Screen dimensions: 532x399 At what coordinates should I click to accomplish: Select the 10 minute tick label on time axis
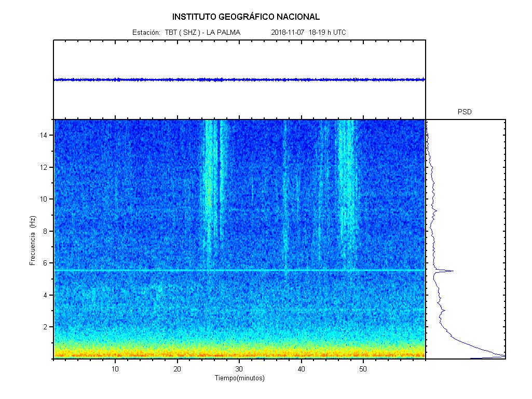(x=115, y=369)
